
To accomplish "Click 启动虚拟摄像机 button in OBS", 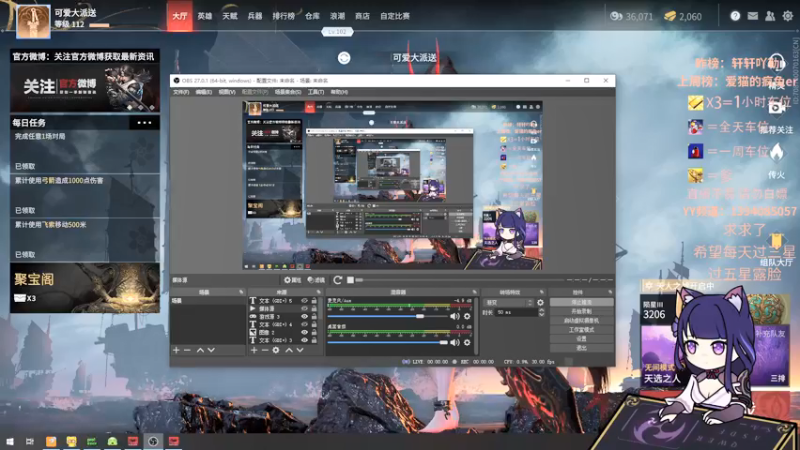I will coord(581,321).
